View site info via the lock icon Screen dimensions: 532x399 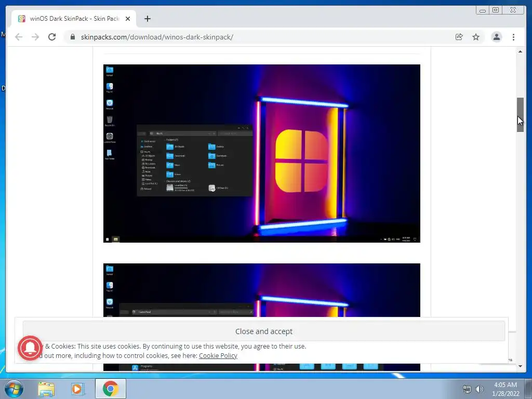coord(73,37)
